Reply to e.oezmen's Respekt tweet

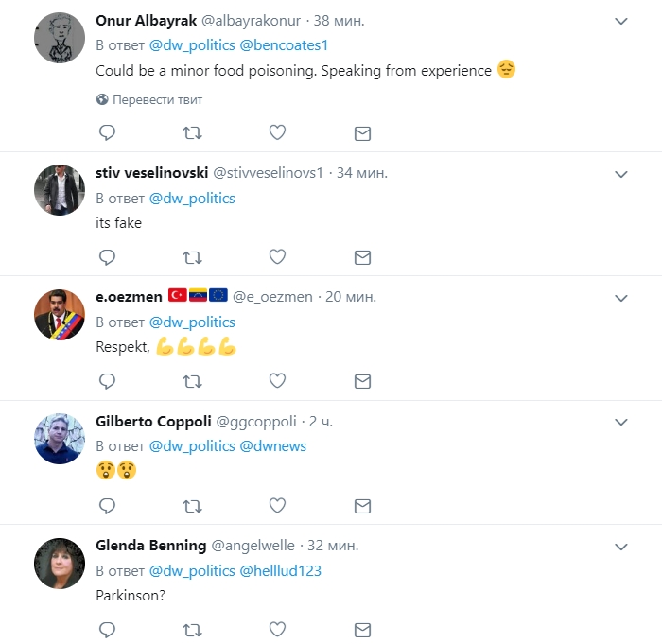107,380
